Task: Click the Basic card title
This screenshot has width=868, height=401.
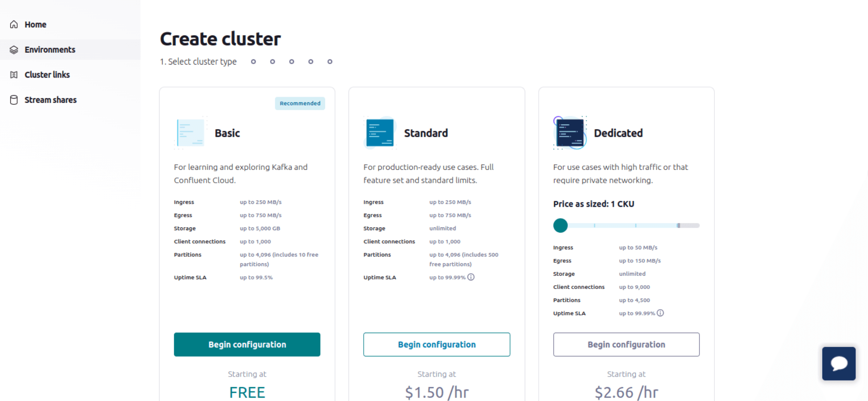Action: (x=227, y=133)
